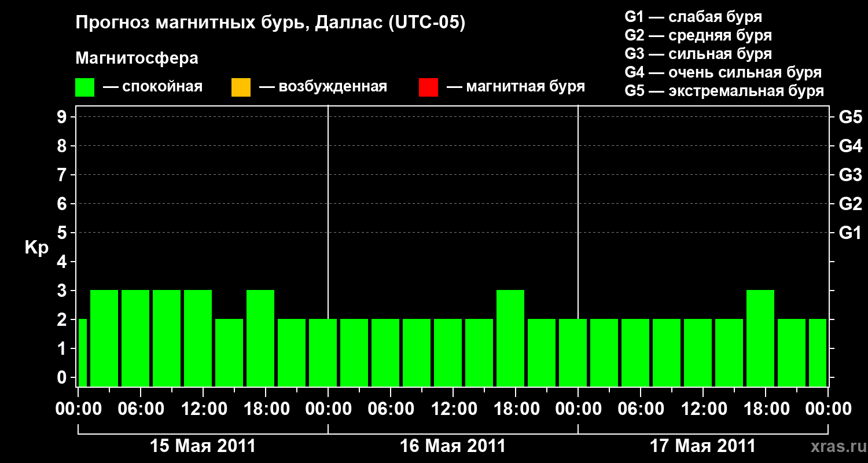Click the narrow first bar at 00:00 15 May
Screen dimensions: 868x463
83,352
